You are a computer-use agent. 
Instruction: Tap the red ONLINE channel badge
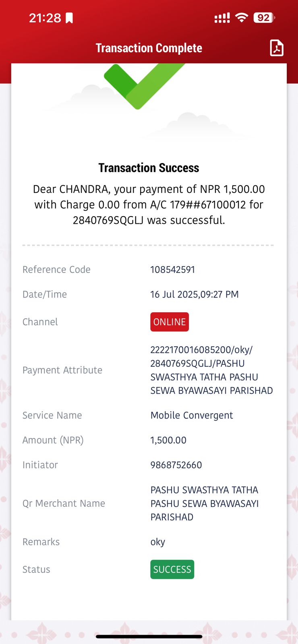click(170, 322)
